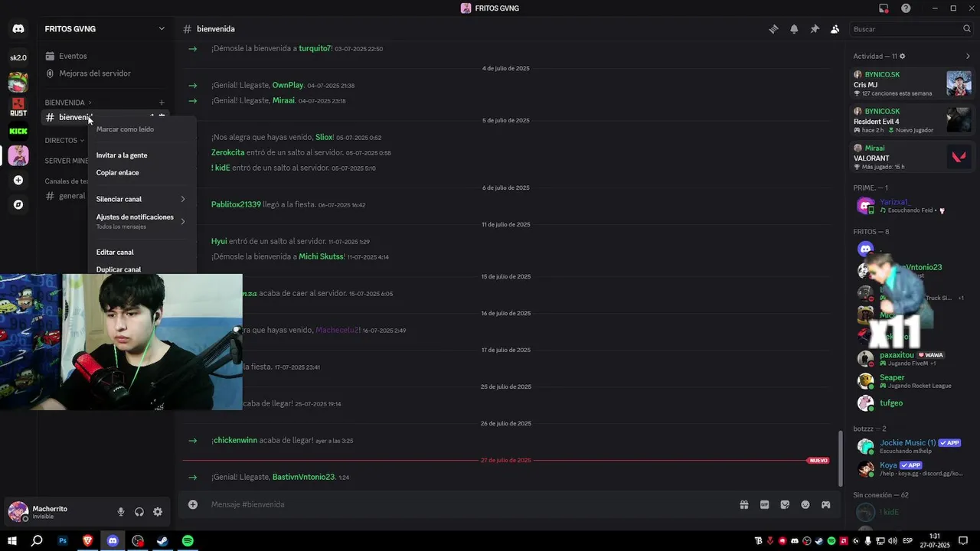The image size is (980, 551).
Task: Create channel in BIENVENIDA category
Action: tap(162, 103)
